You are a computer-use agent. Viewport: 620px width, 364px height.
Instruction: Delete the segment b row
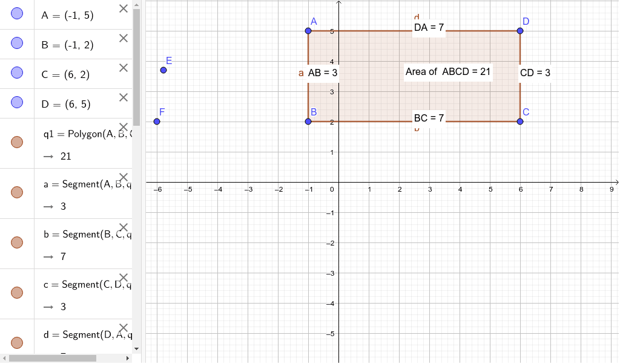124,227
